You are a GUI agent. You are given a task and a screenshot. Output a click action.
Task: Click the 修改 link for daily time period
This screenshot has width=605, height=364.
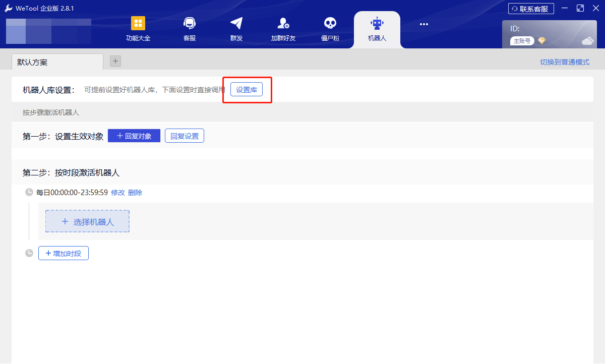pyautogui.click(x=118, y=193)
